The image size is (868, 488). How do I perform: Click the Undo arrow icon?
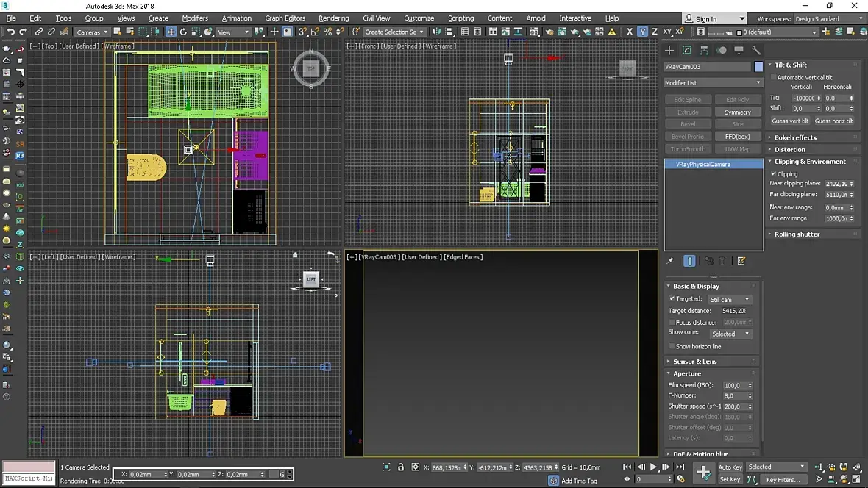[10, 32]
